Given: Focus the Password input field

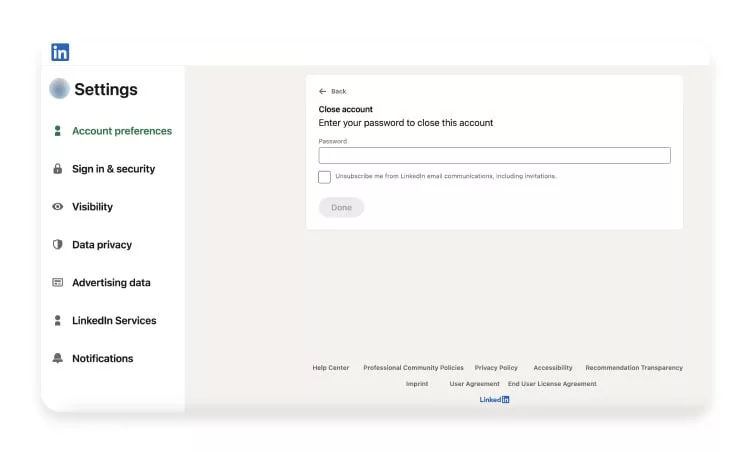Looking at the screenshot, I should (x=494, y=155).
